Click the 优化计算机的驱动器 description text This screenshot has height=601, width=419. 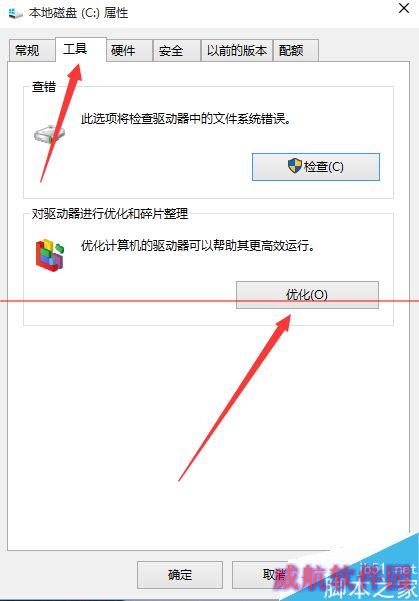pyautogui.click(x=198, y=245)
